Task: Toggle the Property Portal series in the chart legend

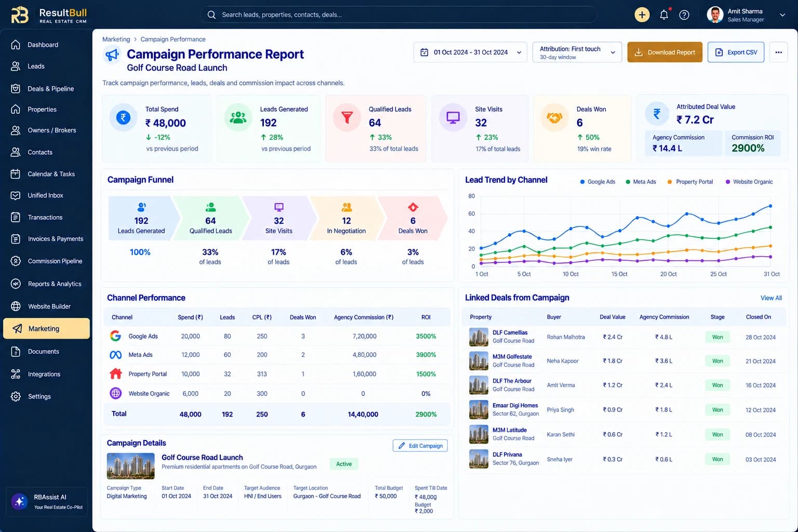Action: (x=690, y=182)
